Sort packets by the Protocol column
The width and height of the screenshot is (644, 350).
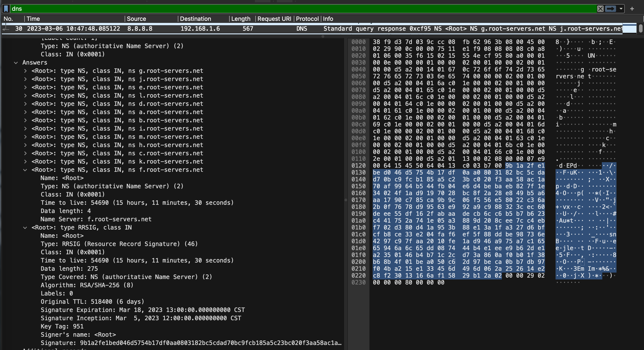pos(307,19)
